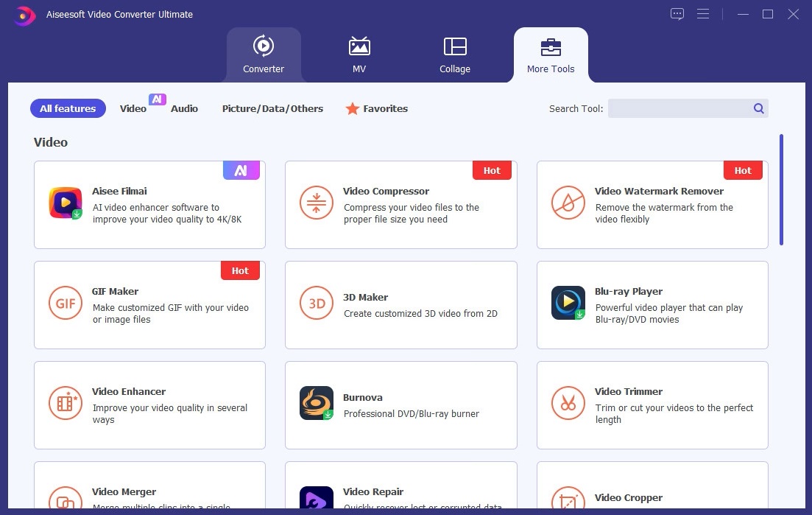Select the More Tools tab

551,55
